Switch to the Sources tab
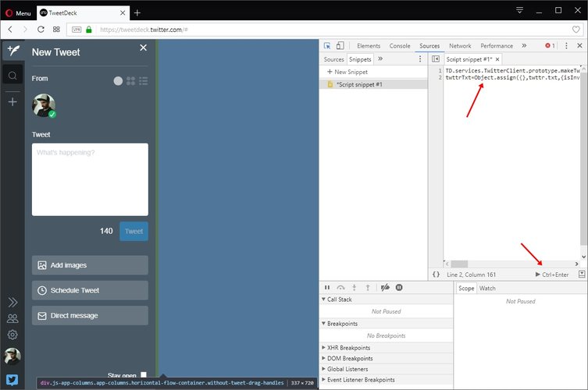The width and height of the screenshot is (588, 390). [x=429, y=46]
